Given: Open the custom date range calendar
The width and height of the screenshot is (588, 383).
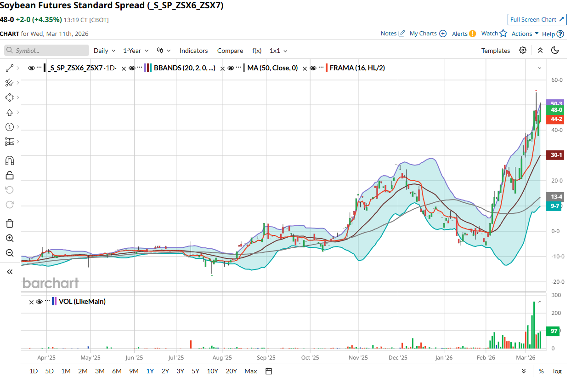Looking at the screenshot, I should (x=269, y=371).
